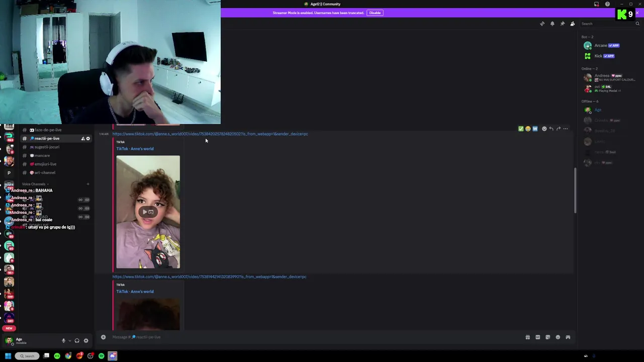Open server with 341 badge
Image resolution: width=644 pixels, height=362 pixels.
[9, 318]
